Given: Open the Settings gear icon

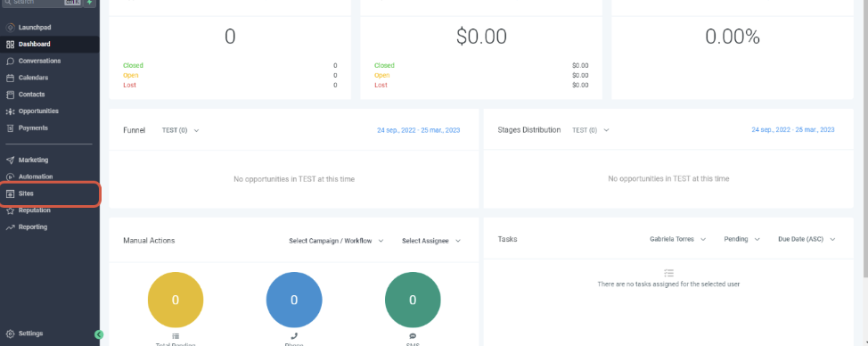Looking at the screenshot, I should tap(10, 334).
